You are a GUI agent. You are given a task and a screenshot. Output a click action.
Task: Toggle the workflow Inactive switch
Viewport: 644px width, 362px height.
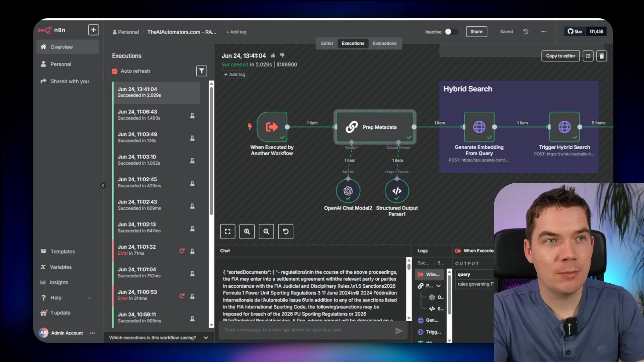[x=451, y=32]
